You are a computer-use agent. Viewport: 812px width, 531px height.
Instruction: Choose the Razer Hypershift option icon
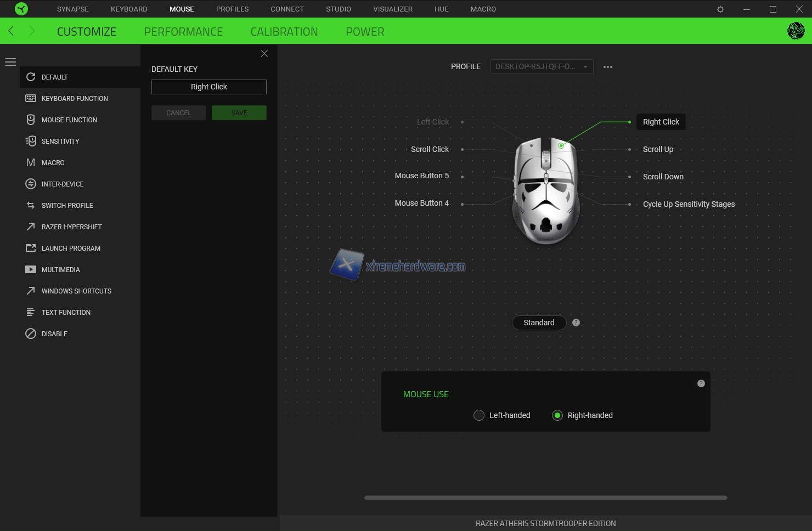click(x=31, y=227)
